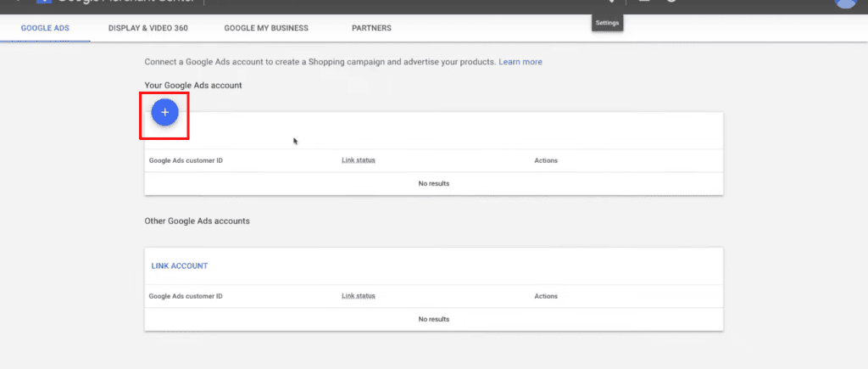Select the Google My Business tab
868x369 pixels.
click(x=266, y=28)
